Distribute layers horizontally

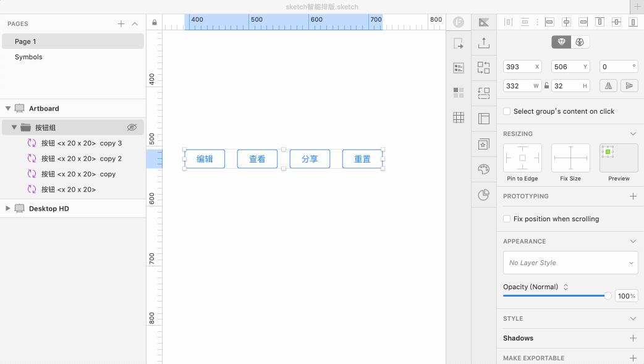point(508,22)
